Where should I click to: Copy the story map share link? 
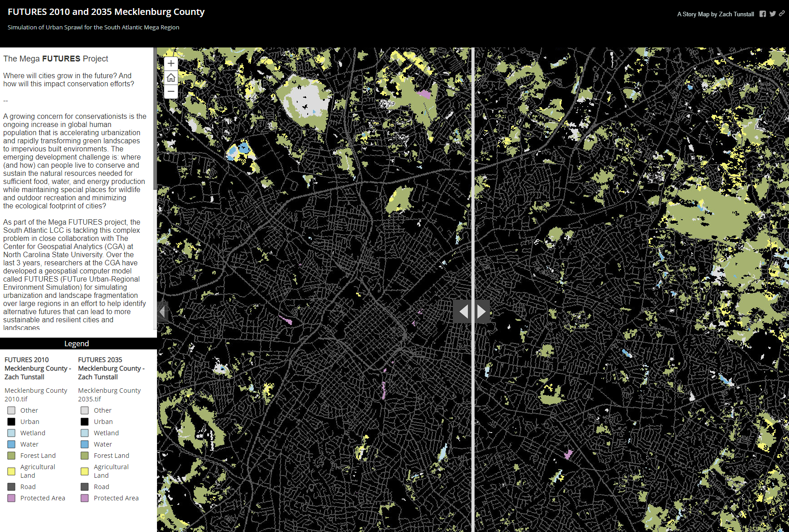(782, 14)
